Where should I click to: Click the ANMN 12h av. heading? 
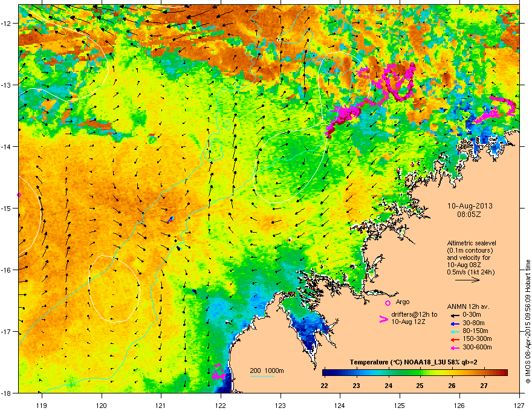(468, 306)
